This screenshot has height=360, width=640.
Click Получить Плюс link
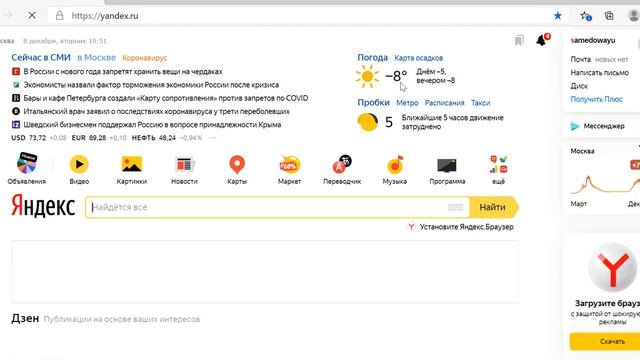[596, 99]
